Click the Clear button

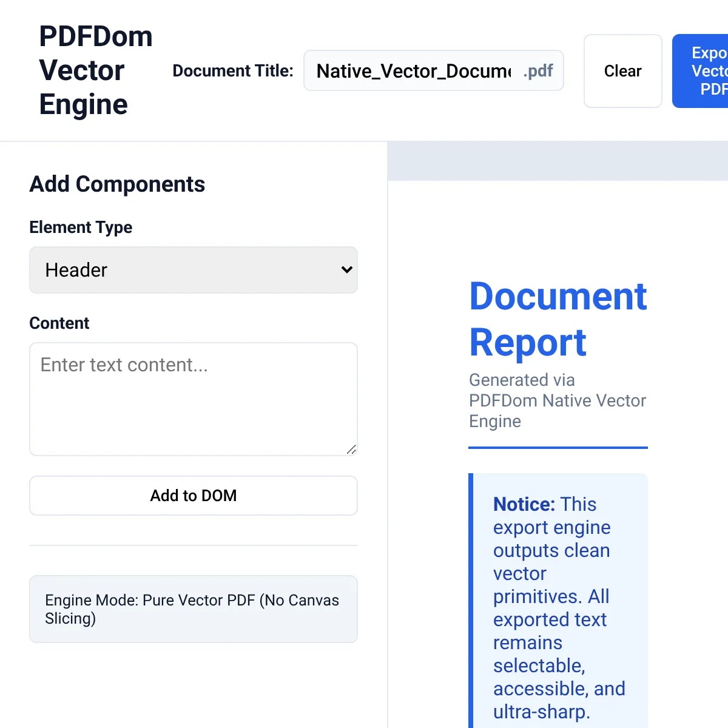[x=622, y=71]
